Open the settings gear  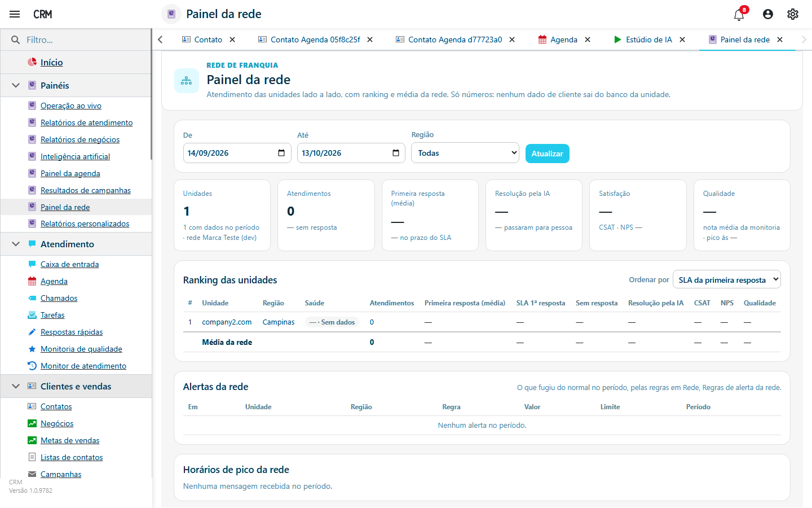793,14
